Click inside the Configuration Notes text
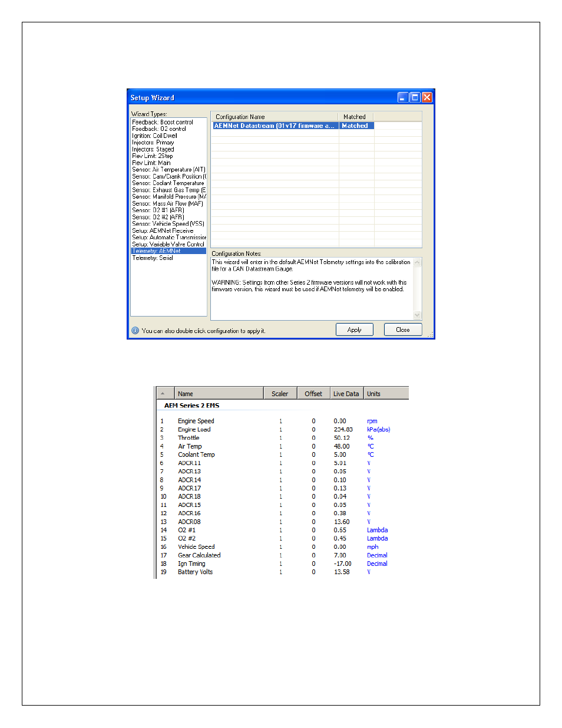This screenshot has width=562, height=728. [x=311, y=275]
